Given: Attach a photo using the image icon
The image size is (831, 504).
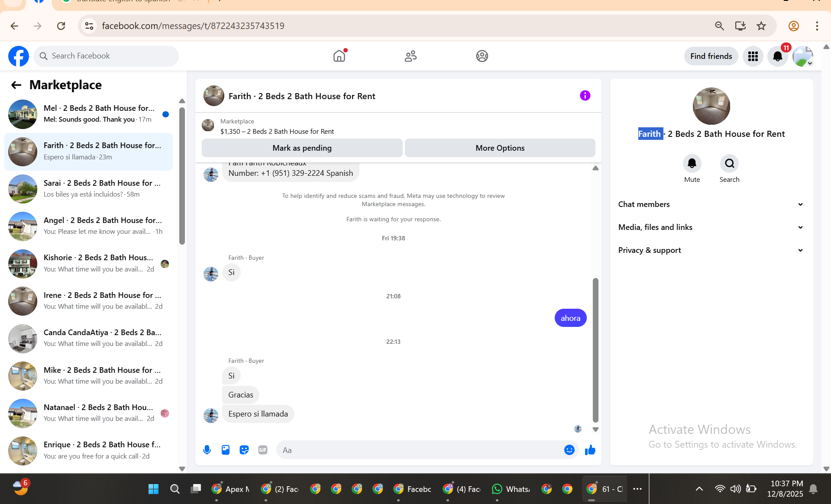Looking at the screenshot, I should (226, 450).
